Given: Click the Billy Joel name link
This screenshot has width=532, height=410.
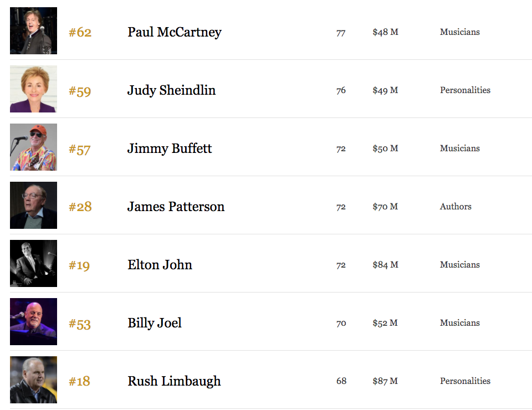Looking at the screenshot, I should point(155,323).
